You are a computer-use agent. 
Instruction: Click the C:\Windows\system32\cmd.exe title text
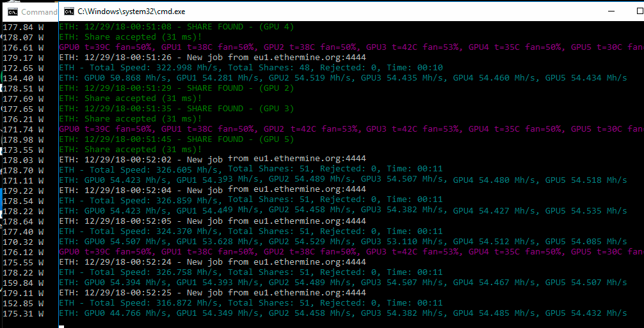coord(131,12)
